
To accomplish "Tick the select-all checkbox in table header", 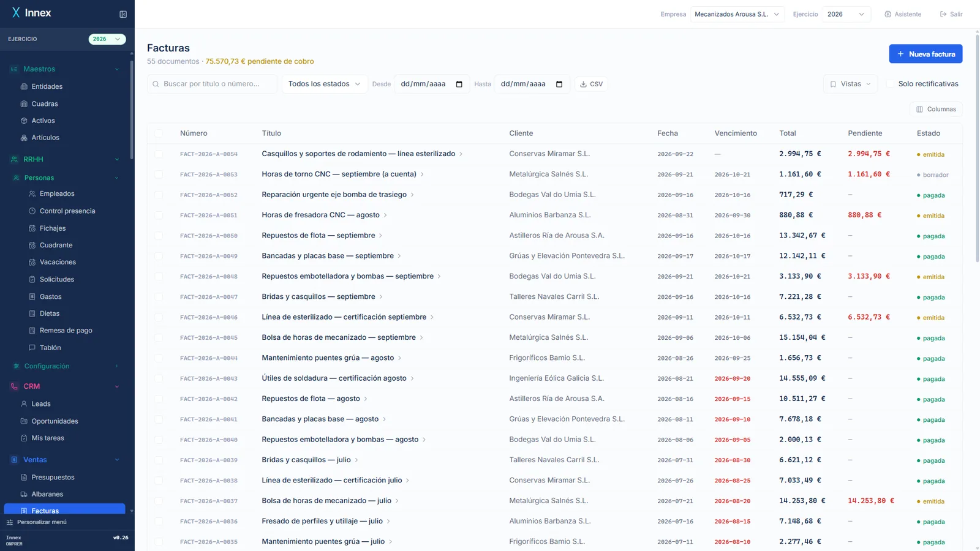I will coord(159,133).
